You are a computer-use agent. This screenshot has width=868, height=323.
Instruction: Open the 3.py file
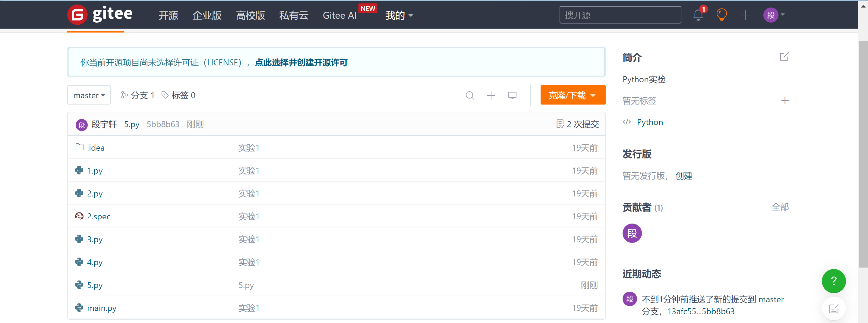pyautogui.click(x=95, y=240)
